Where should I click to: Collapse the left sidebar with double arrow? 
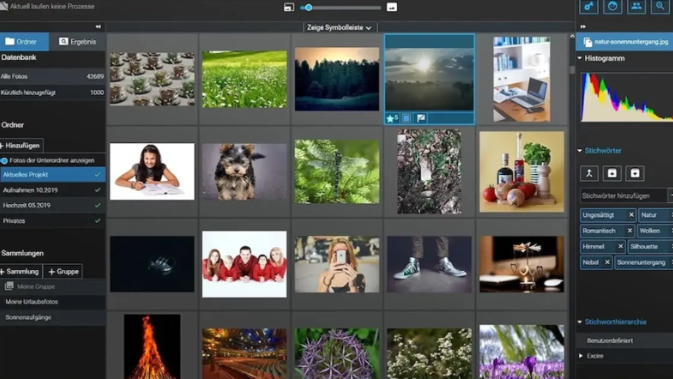click(98, 27)
